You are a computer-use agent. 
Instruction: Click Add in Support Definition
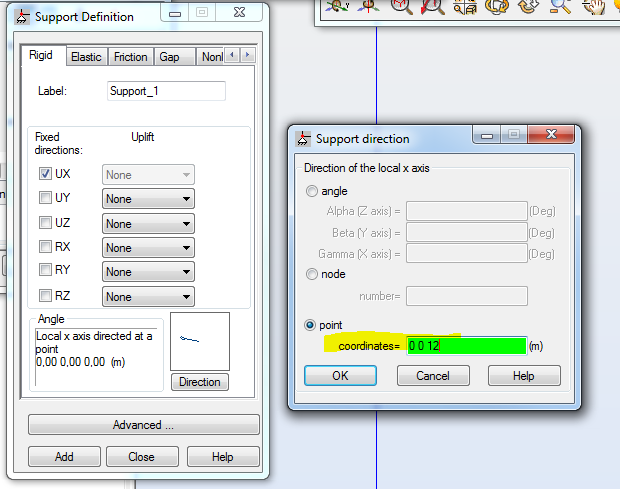(64, 457)
